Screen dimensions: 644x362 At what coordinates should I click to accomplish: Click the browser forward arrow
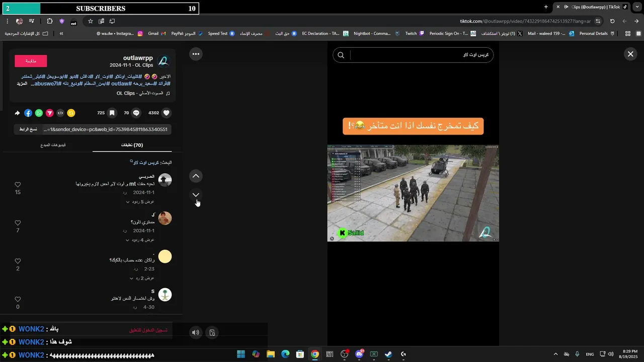(624, 21)
